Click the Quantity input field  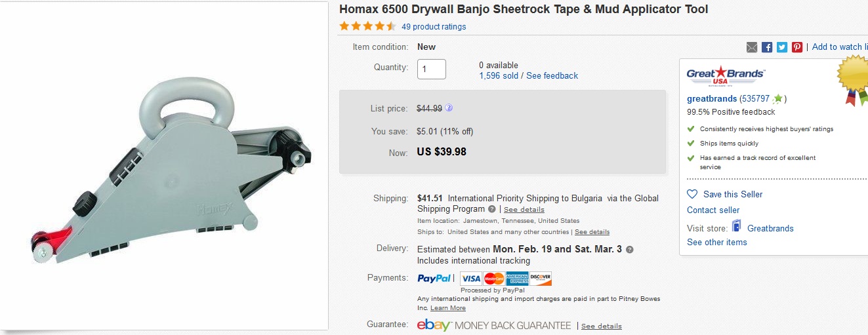click(432, 69)
